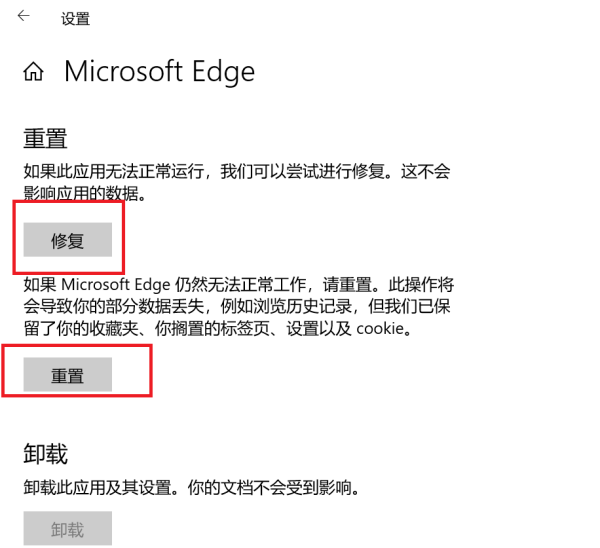Image resolution: width=600 pixels, height=548 pixels.
Task: Click the description 卸载此应用及其设置
Action: pos(190,490)
